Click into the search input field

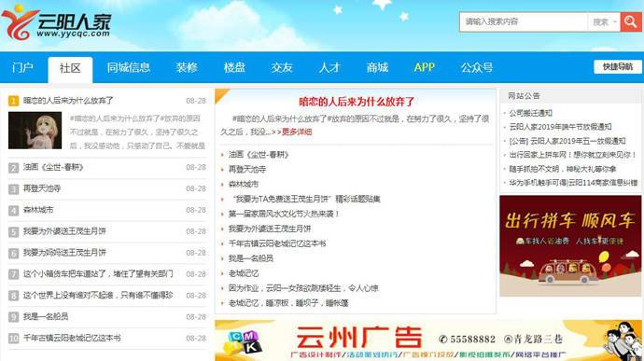(524, 21)
